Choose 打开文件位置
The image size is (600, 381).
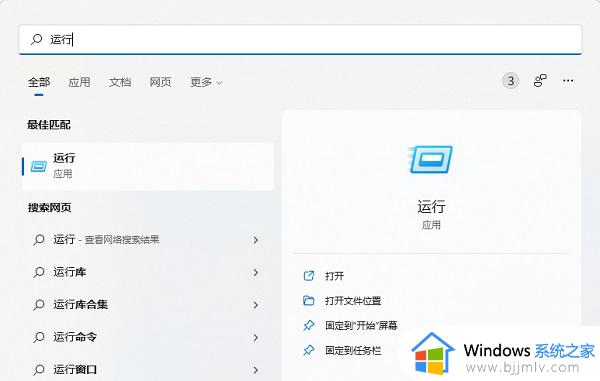pyautogui.click(x=353, y=301)
